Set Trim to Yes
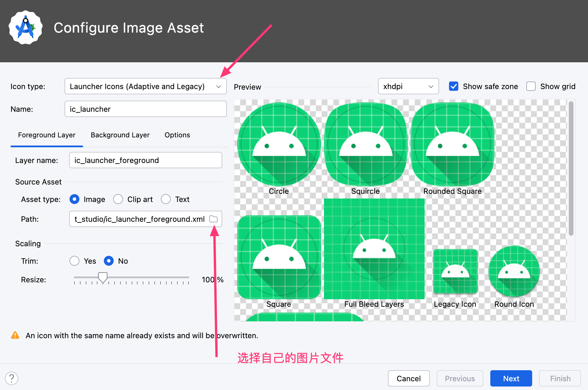 click(74, 261)
